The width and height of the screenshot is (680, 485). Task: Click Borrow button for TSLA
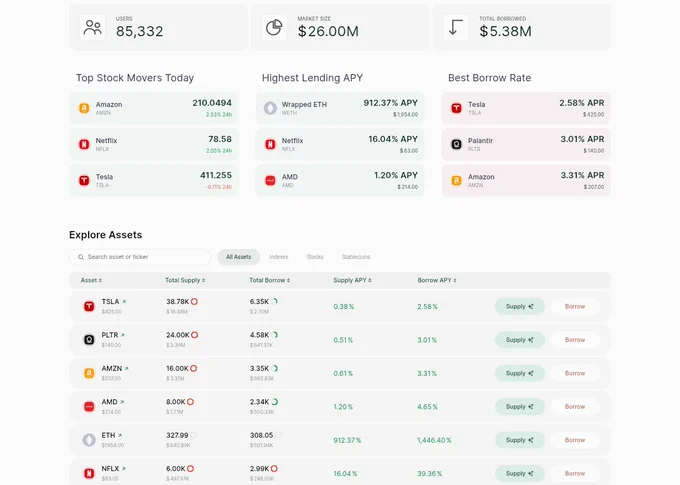pos(575,306)
